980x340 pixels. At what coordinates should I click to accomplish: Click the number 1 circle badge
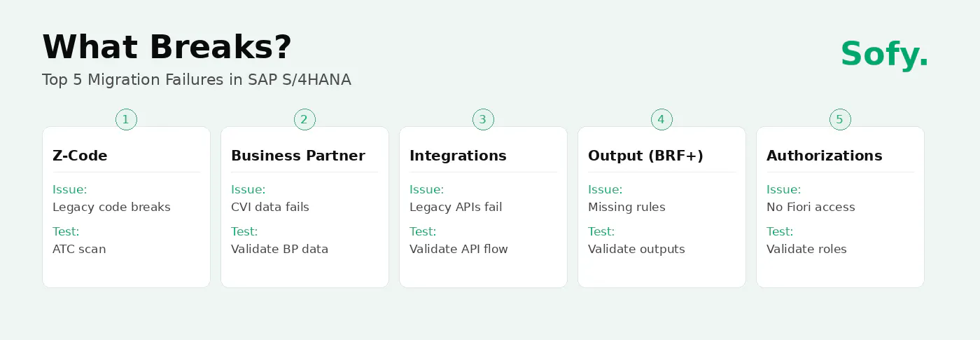pos(126,120)
